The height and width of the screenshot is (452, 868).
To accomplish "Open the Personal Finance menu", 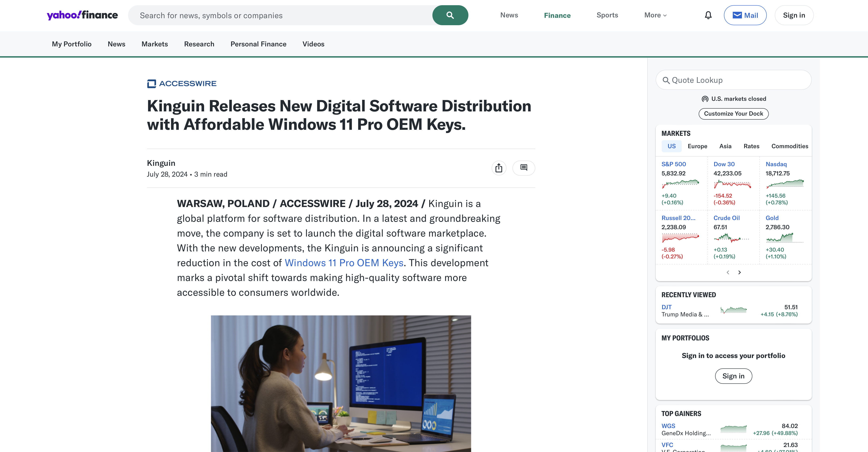I will tap(259, 44).
